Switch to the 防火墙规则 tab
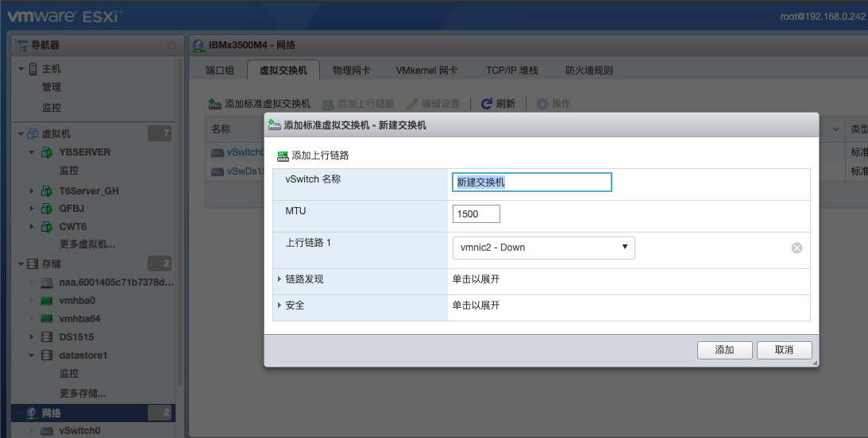 (588, 71)
